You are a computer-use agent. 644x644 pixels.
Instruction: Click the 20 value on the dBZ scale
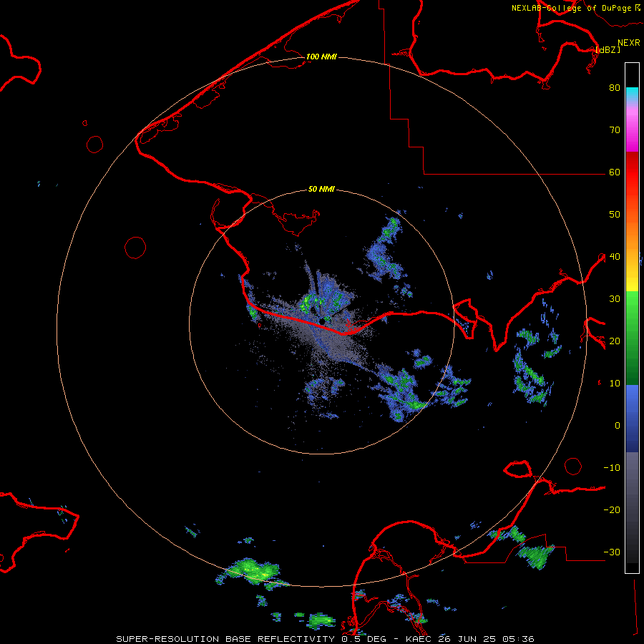point(615,341)
